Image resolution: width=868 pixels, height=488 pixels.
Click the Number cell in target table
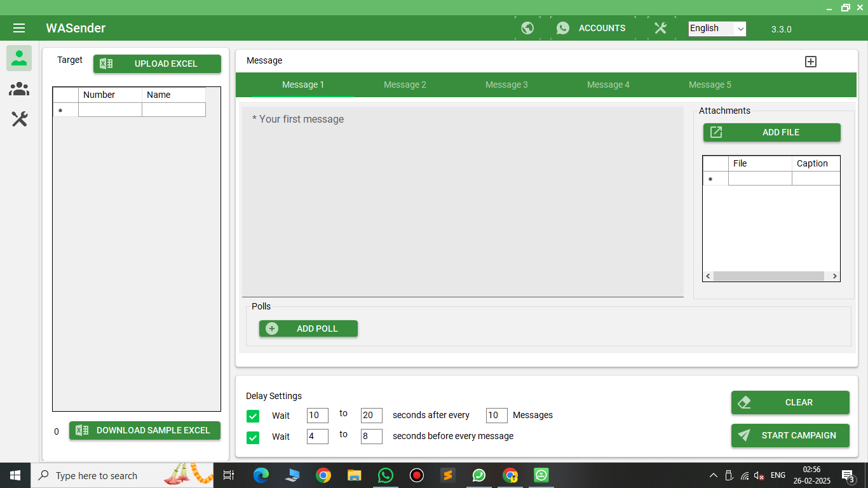pyautogui.click(x=110, y=110)
